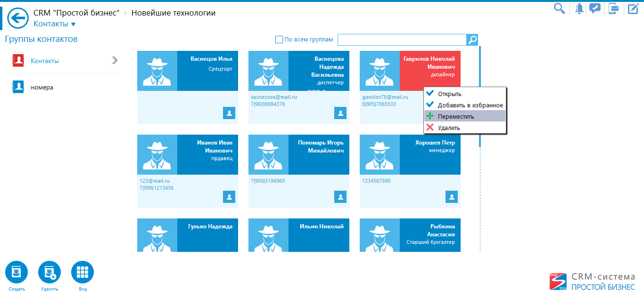
Task: Open the Рыбкина Анастасия name tile
Action: (430, 235)
